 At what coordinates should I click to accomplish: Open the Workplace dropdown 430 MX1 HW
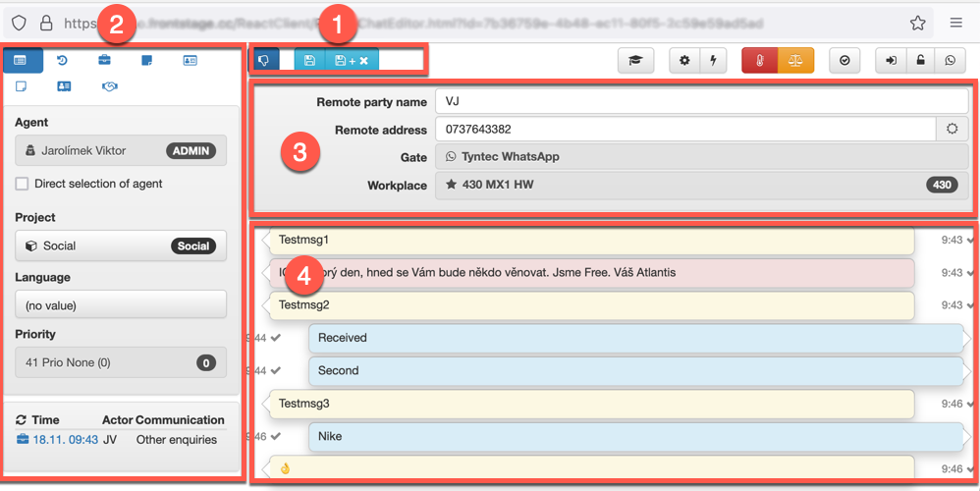(x=702, y=185)
